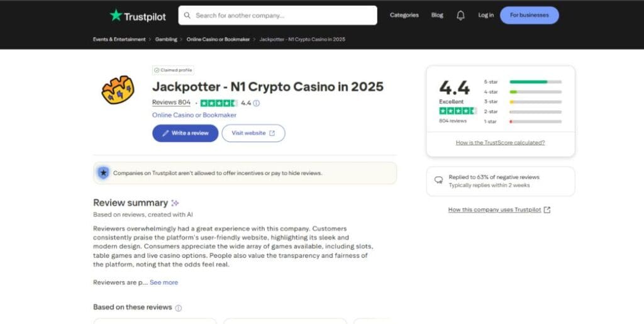This screenshot has height=324, width=644.
Task: Expand the summary with See more
Action: (164, 282)
